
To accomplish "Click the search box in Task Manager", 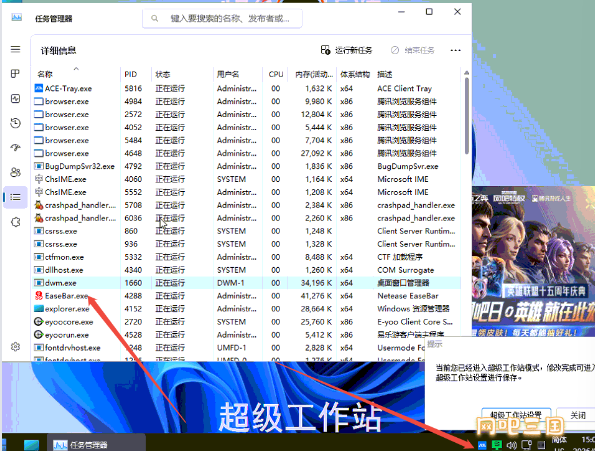I will [222, 18].
